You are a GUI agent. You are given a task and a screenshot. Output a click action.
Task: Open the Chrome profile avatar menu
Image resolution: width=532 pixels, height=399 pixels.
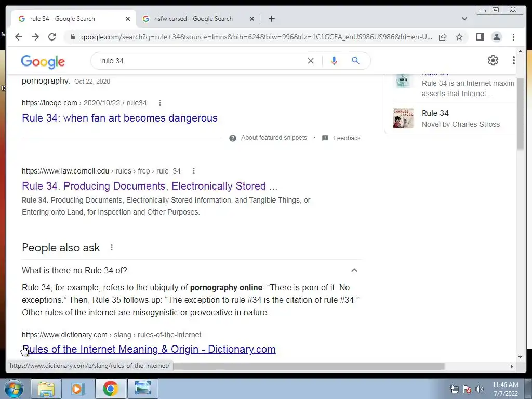(496, 37)
